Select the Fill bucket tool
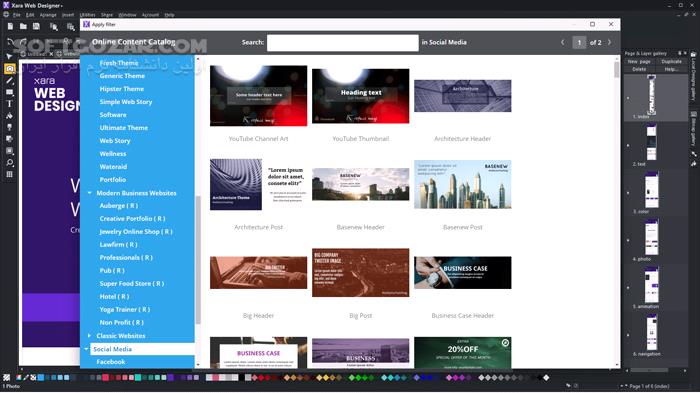This screenshot has height=393, width=700. [9, 116]
